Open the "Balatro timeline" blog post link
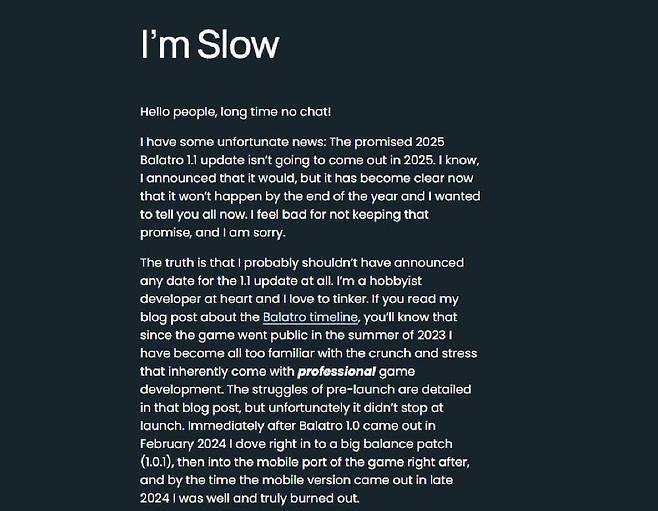The width and height of the screenshot is (658, 511). tap(304, 317)
